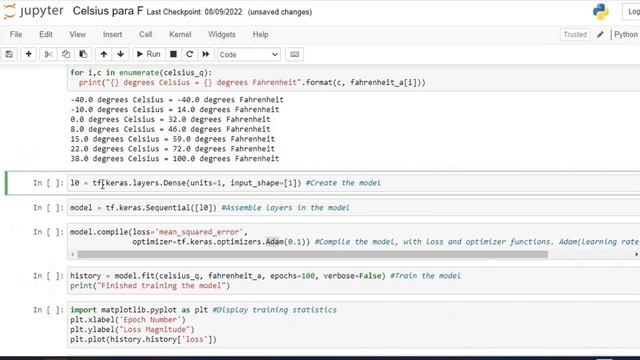
Task: Interrupt the kernel with stop icon
Action: tap(173, 54)
